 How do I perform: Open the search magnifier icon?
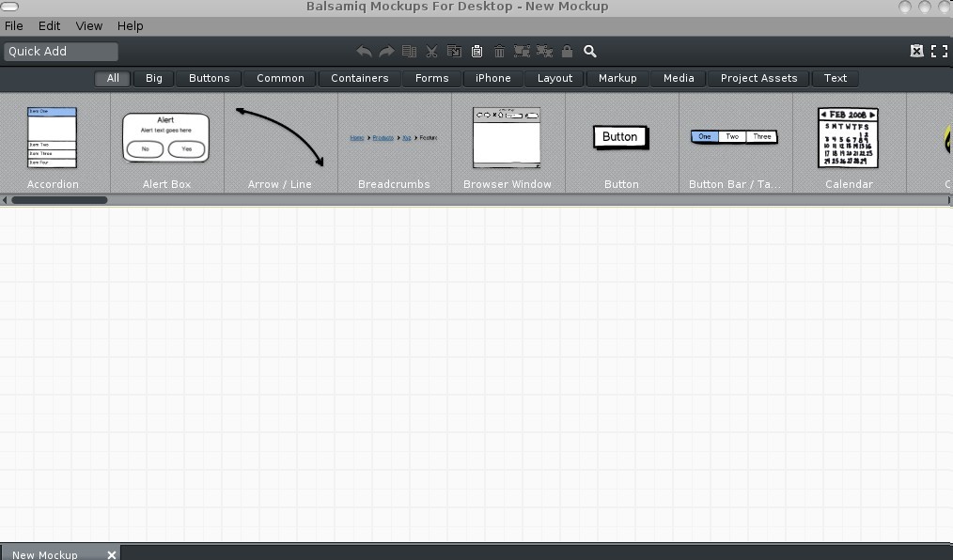(589, 52)
